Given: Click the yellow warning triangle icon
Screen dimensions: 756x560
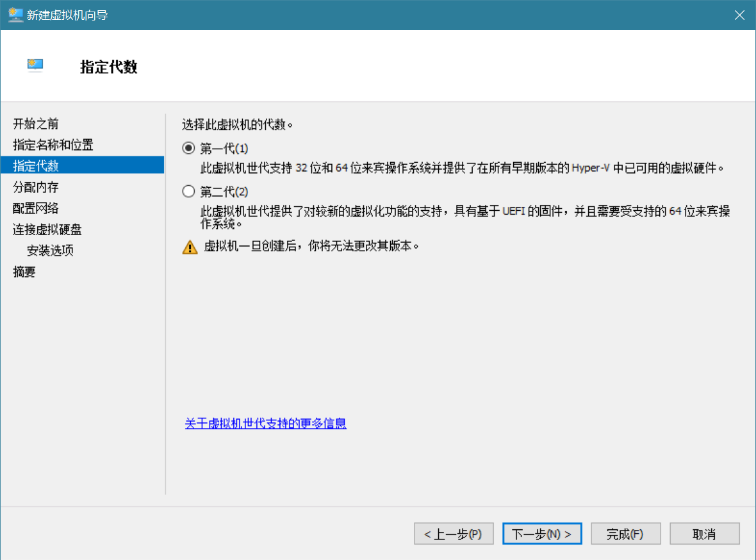Looking at the screenshot, I should (190, 247).
